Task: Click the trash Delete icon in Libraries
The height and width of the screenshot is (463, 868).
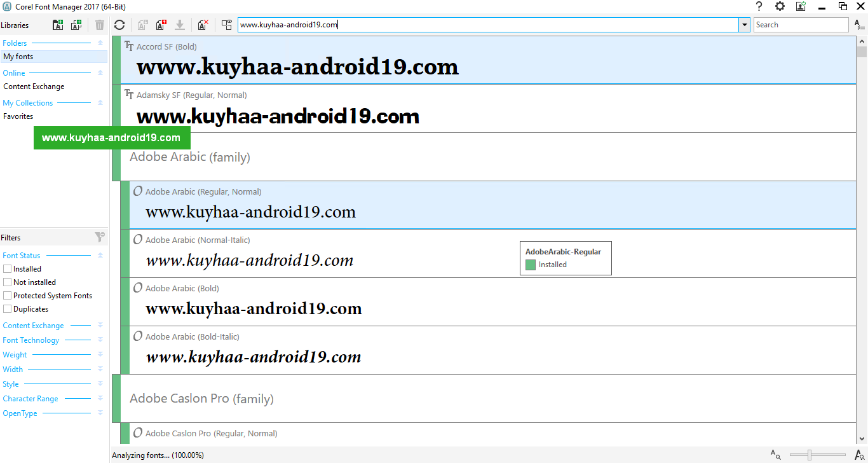Action: point(100,25)
